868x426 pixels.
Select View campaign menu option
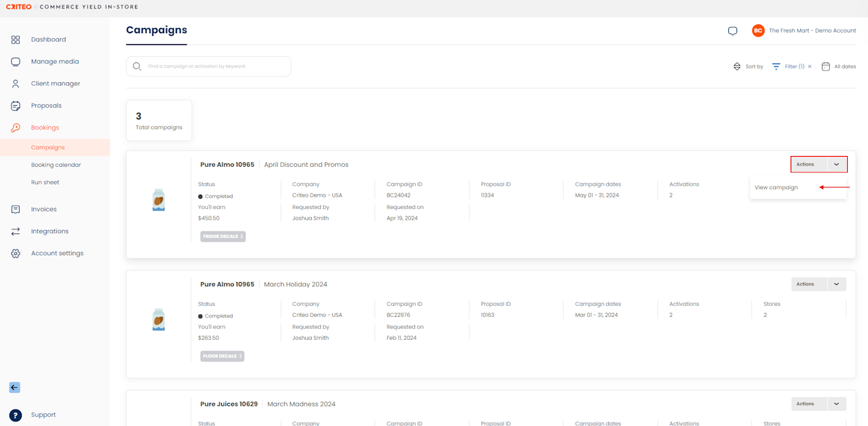[x=776, y=188]
